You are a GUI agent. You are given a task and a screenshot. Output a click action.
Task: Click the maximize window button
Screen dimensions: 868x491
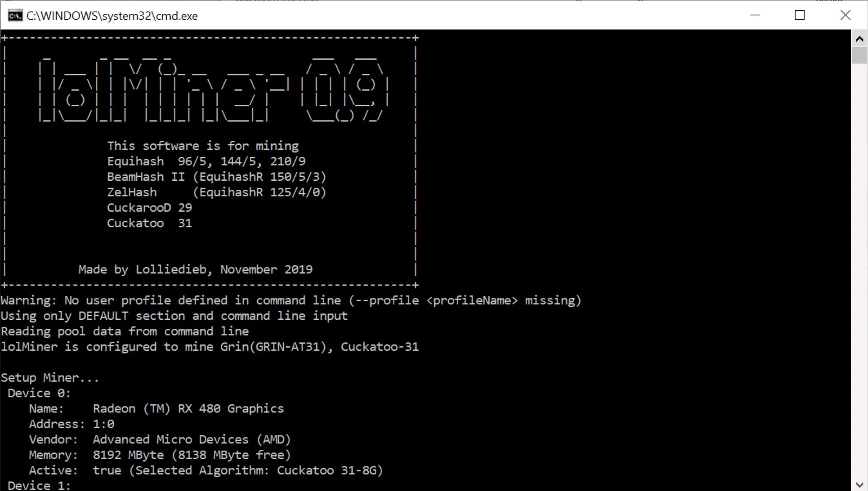800,15
